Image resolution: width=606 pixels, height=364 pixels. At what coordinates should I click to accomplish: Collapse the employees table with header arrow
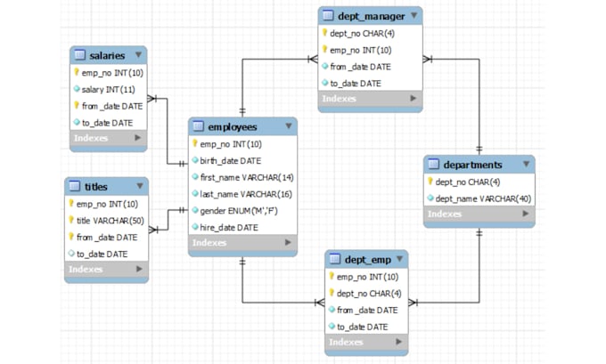click(289, 125)
